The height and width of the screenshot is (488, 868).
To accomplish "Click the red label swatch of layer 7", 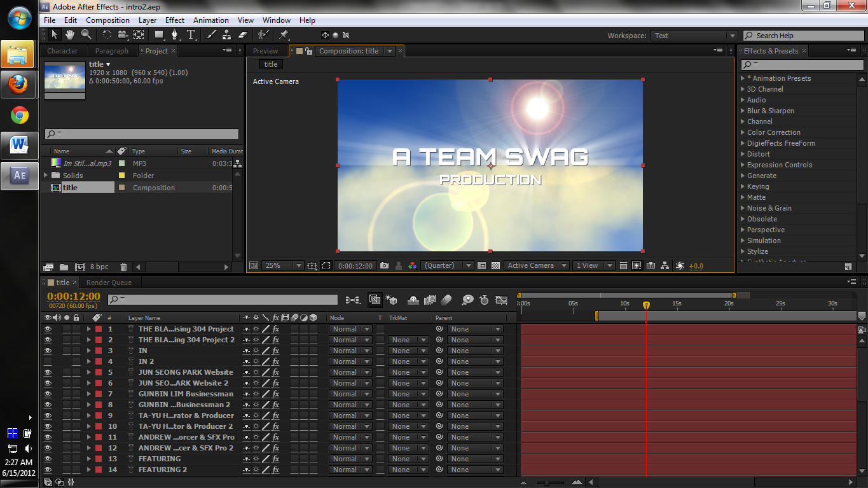I will [x=99, y=394].
